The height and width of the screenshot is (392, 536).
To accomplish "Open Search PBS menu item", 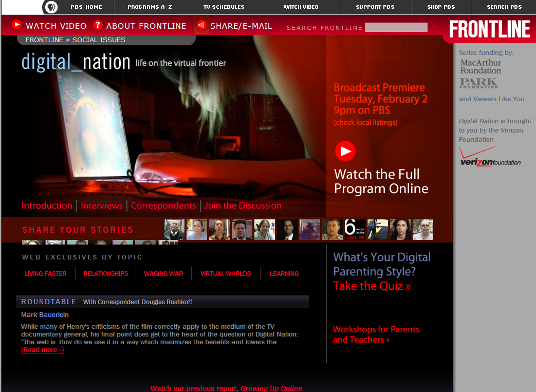I will tap(504, 7).
